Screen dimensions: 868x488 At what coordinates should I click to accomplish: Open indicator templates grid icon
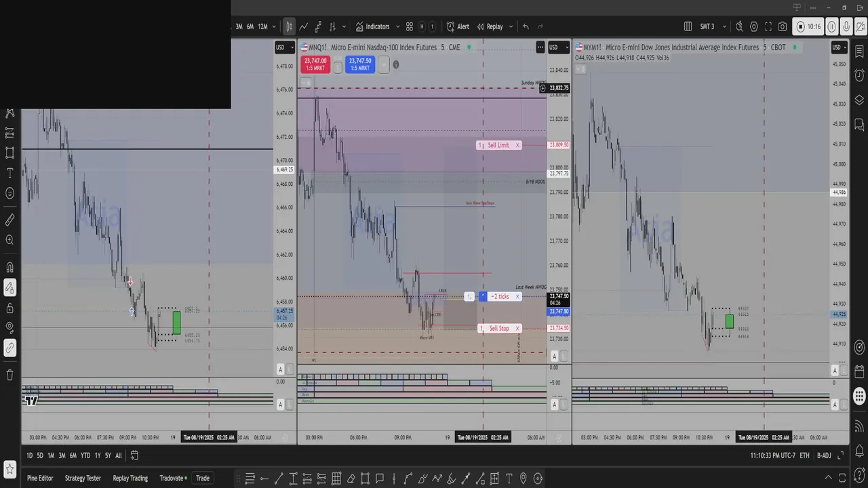[410, 26]
